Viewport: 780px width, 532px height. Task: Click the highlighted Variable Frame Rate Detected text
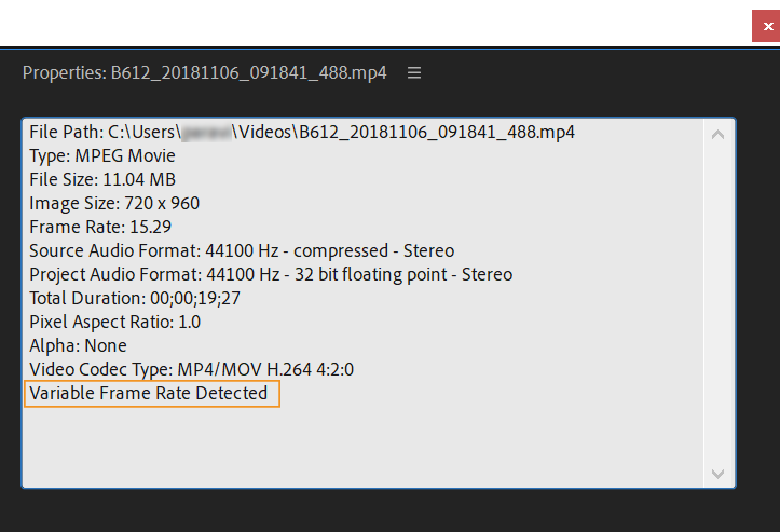(148, 393)
